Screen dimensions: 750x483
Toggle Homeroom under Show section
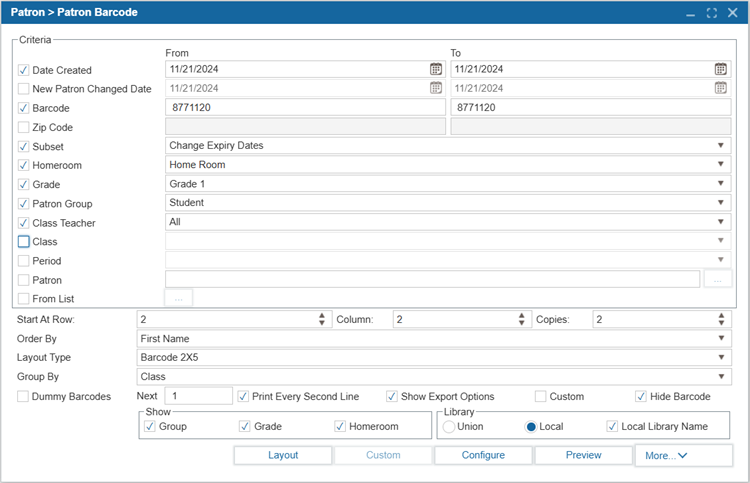[x=340, y=426]
